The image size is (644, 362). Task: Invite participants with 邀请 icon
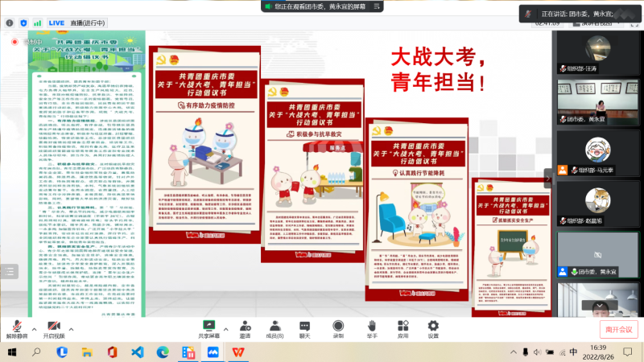click(246, 330)
